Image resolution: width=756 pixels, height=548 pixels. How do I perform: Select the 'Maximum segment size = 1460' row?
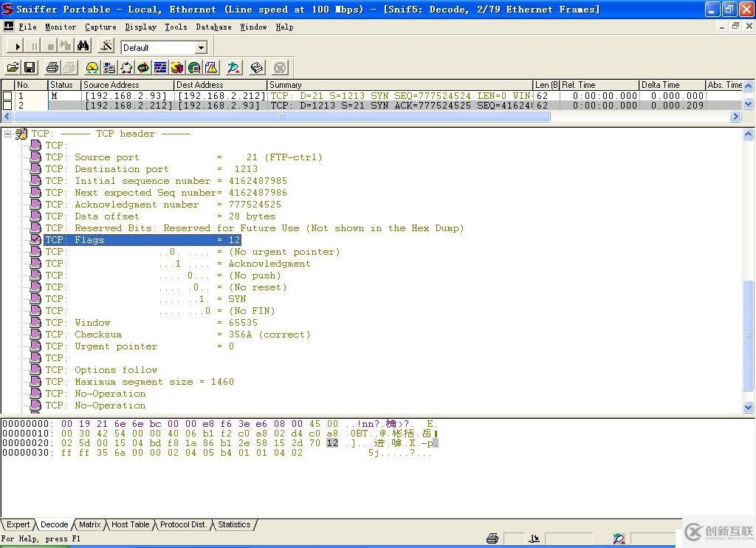click(140, 382)
